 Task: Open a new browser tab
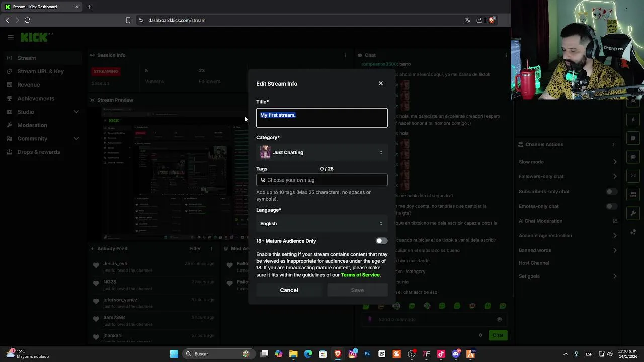coord(89,7)
